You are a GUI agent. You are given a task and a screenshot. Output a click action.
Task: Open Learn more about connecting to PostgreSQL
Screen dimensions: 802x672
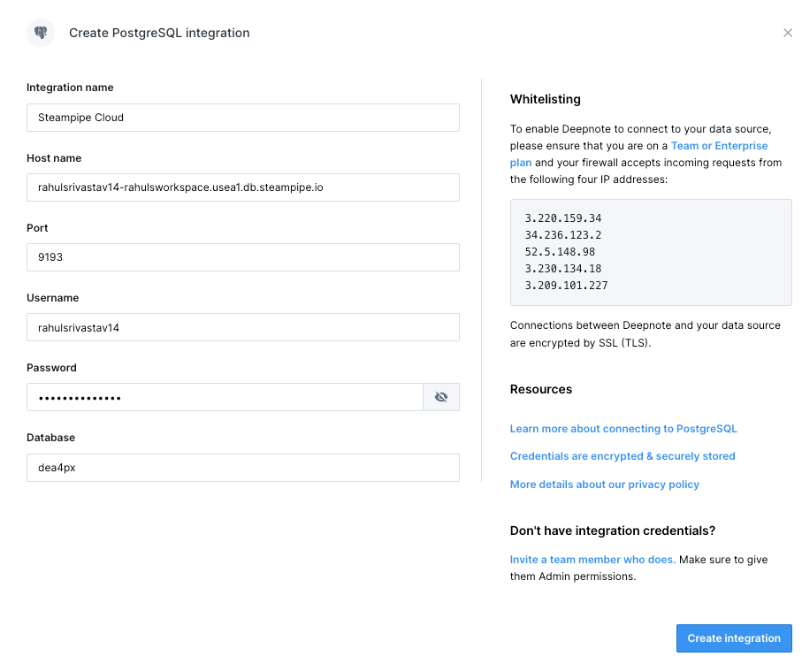(623, 429)
